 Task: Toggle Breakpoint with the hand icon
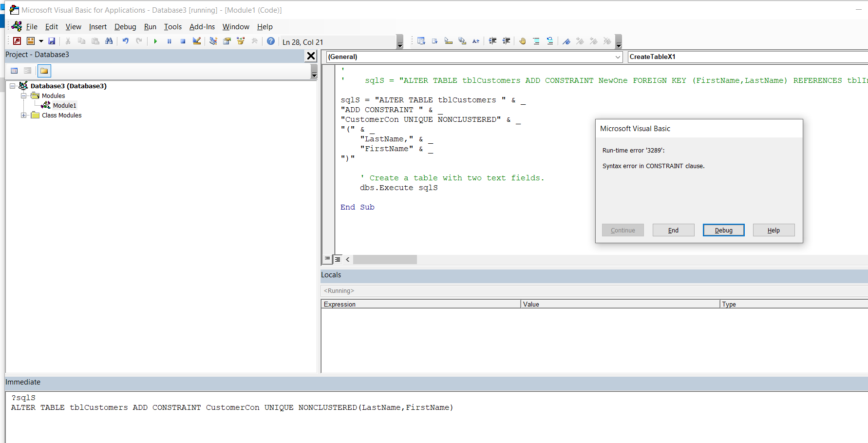(x=523, y=41)
